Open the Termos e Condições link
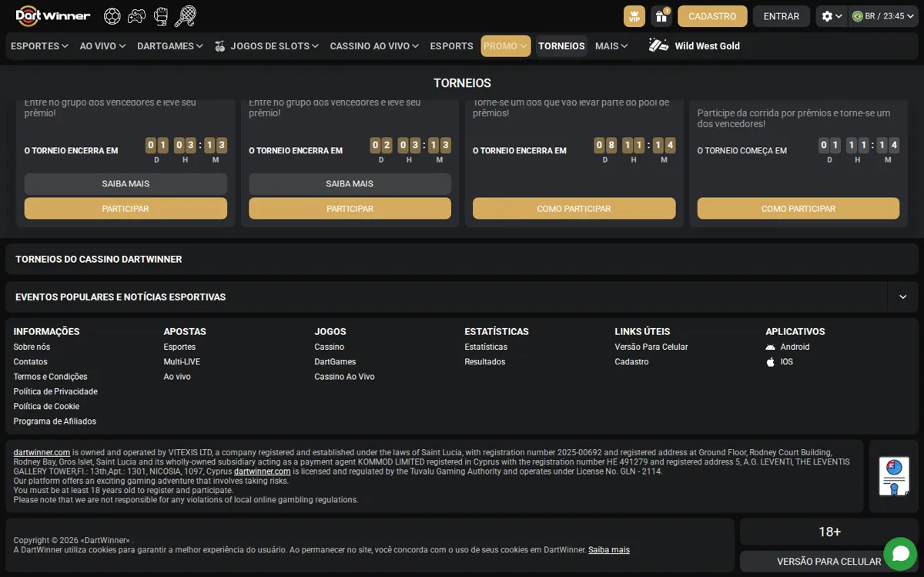Screen dimensions: 924x577 pyautogui.click(x=50, y=377)
